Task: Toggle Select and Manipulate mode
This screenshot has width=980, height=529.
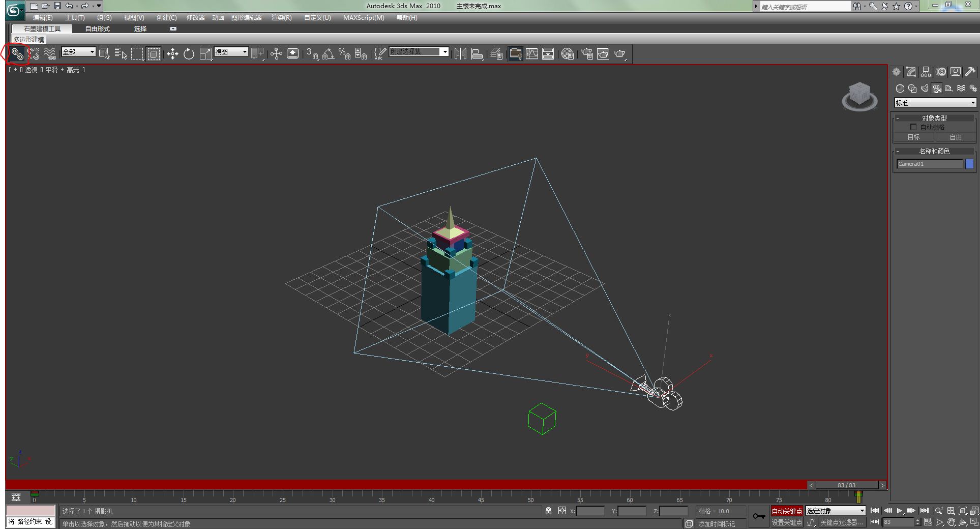Action: 276,54
